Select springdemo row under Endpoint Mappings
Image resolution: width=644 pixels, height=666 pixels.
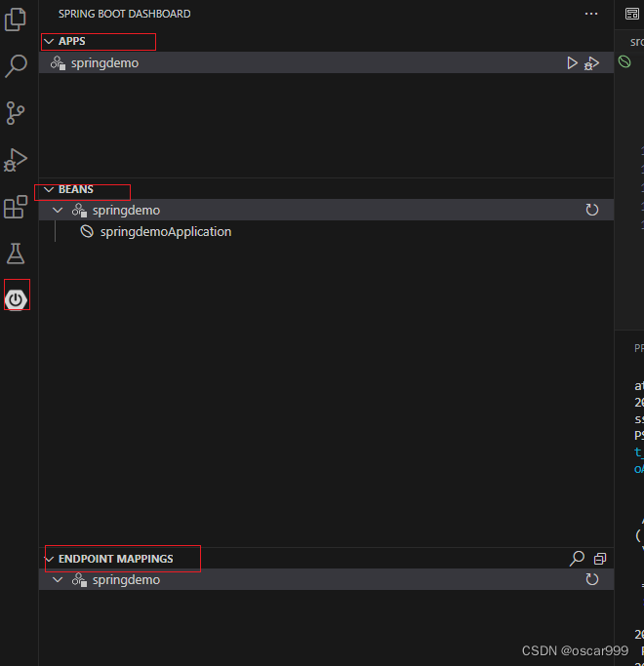coord(326,579)
